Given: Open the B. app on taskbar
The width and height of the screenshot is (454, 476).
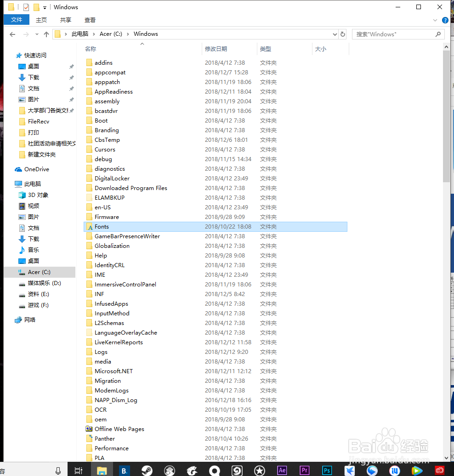Looking at the screenshot, I should [x=124, y=470].
